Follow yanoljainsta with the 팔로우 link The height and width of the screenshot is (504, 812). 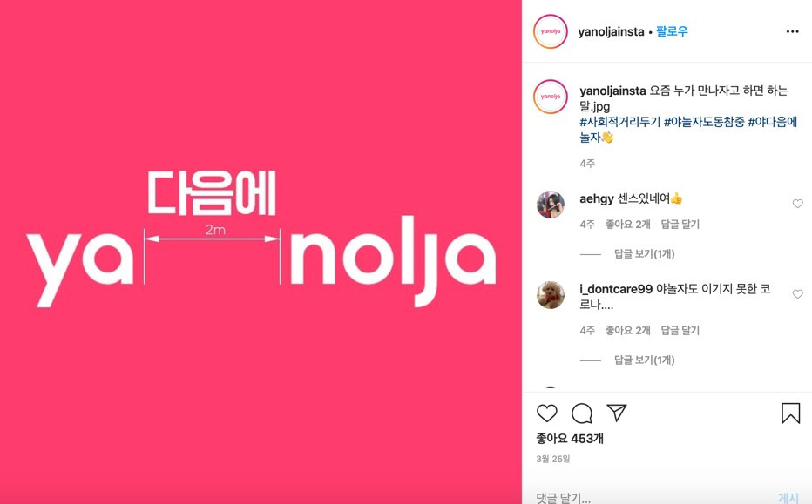click(672, 31)
